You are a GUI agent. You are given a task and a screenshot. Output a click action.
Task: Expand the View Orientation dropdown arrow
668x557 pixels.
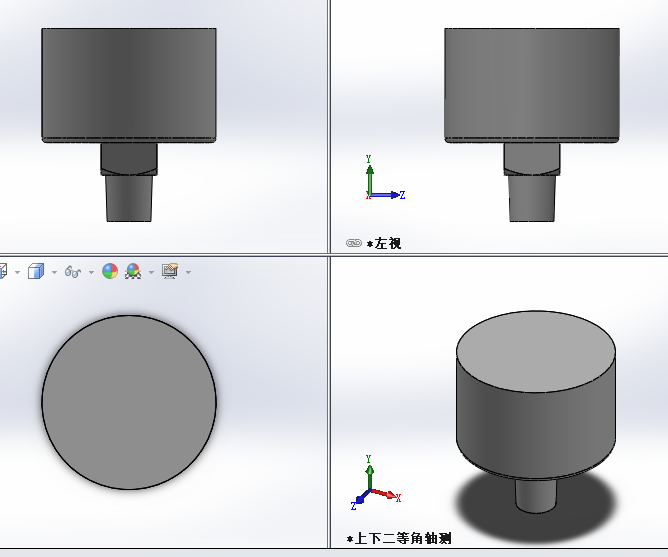[17, 272]
